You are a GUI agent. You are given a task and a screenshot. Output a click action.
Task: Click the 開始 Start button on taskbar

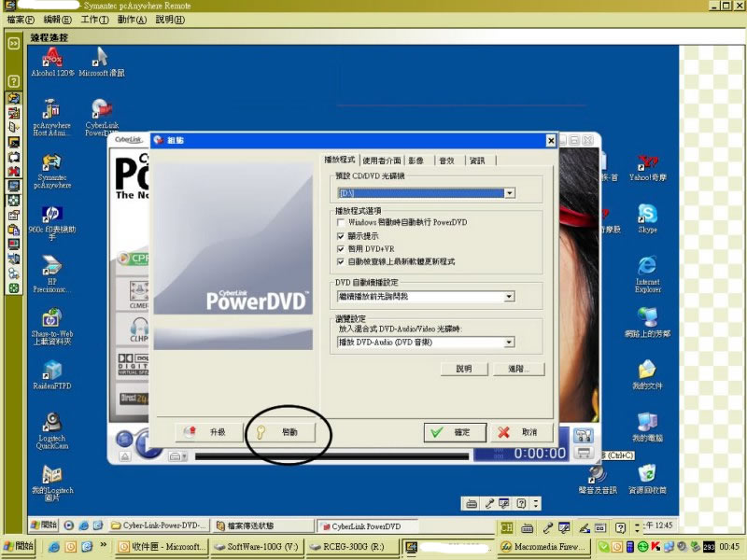[21, 546]
